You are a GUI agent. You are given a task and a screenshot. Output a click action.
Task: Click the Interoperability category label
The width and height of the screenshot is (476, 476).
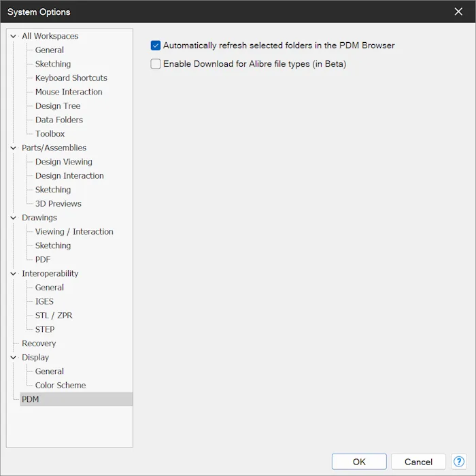pos(50,273)
